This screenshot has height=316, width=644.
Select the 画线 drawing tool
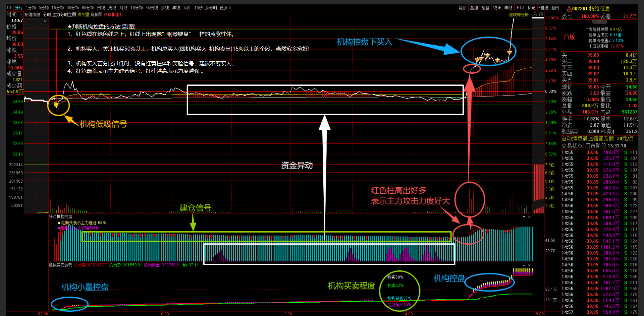[508, 7]
